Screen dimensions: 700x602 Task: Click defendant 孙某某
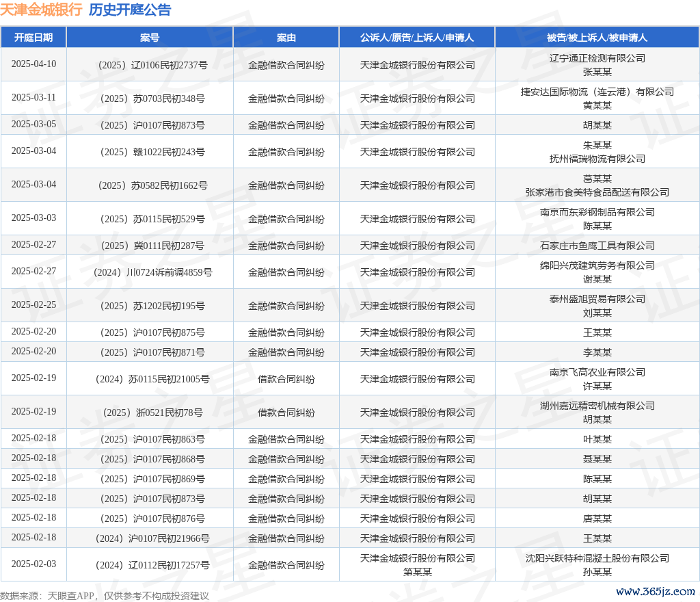597,572
